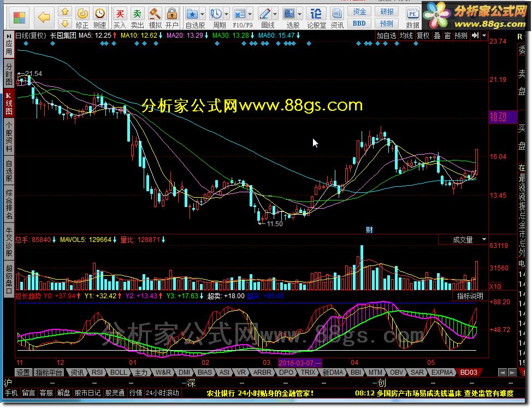This screenshot has height=408, width=532.
Task: Click 加自选 to add to watchlist
Action: pyautogui.click(x=386, y=36)
